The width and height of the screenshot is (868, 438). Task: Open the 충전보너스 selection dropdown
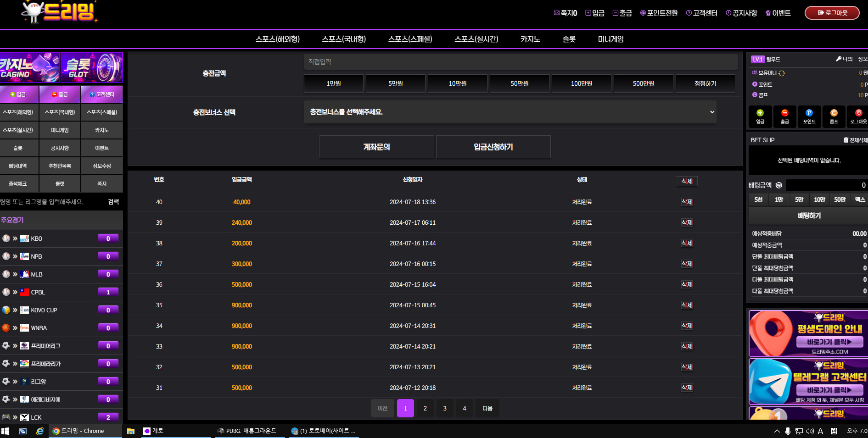click(510, 112)
